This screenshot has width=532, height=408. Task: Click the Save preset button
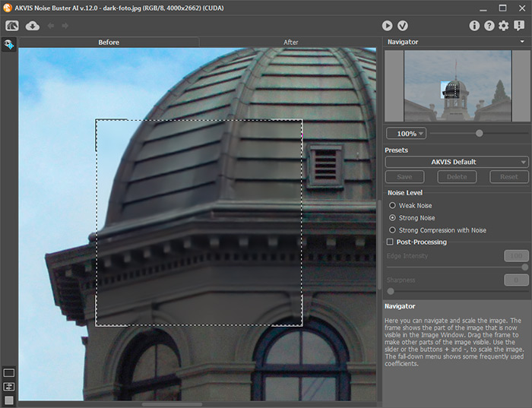pos(404,177)
